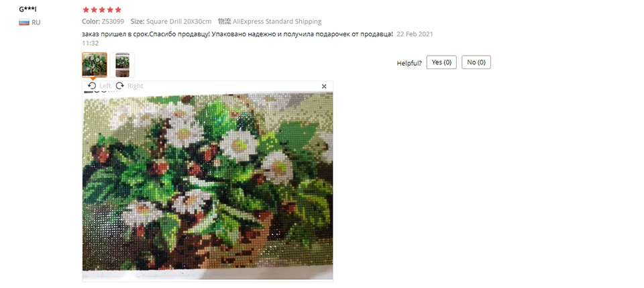The image size is (644, 288).
Task: Click the fifth red rating star
Action: coord(118,9)
